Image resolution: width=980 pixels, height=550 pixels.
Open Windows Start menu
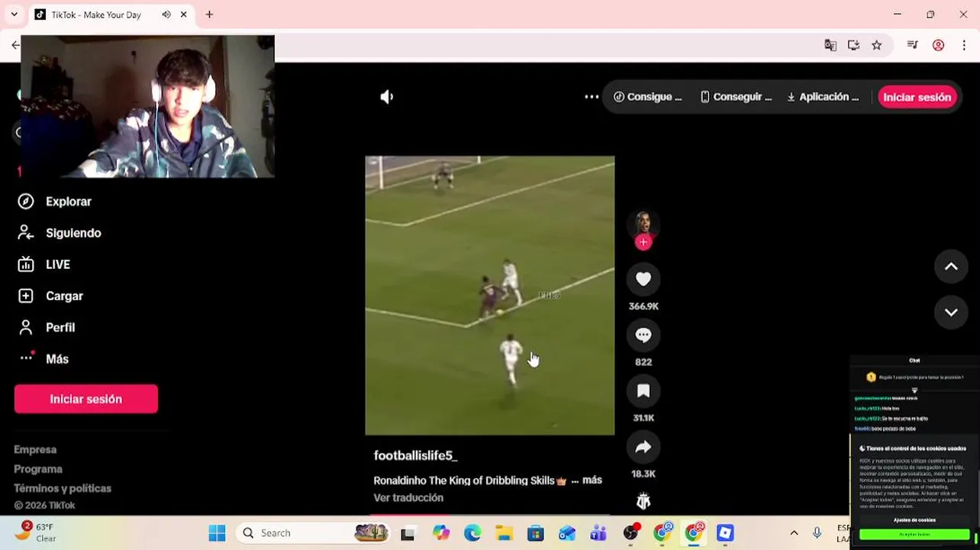coord(217,533)
